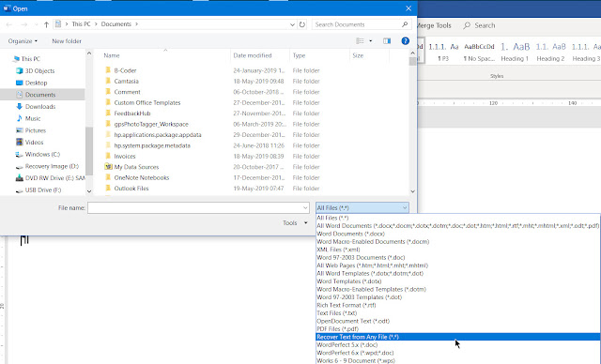Apply Heading 1 style in Word

point(515,52)
